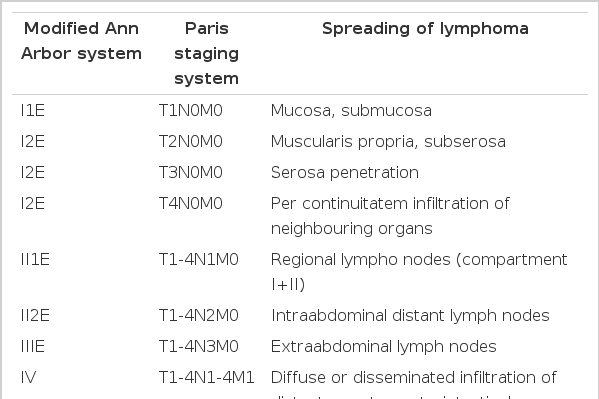
Task: Select the T1-4N1M0 cell
Action: (x=199, y=260)
